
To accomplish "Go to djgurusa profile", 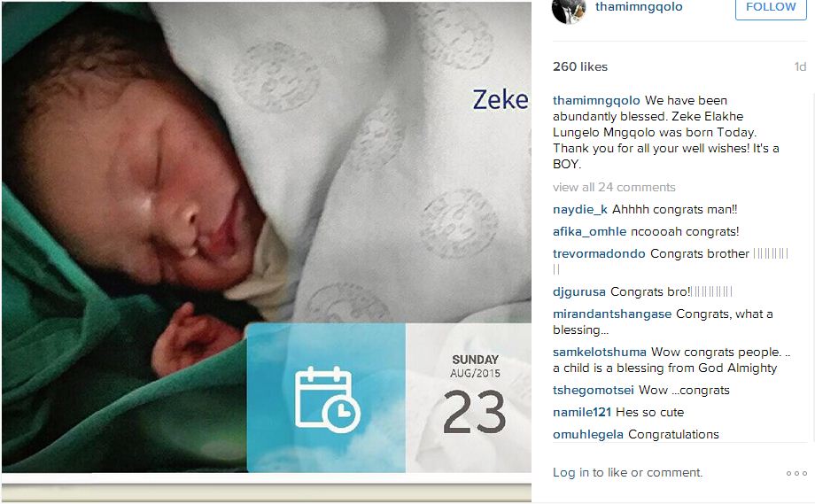I will (579, 292).
